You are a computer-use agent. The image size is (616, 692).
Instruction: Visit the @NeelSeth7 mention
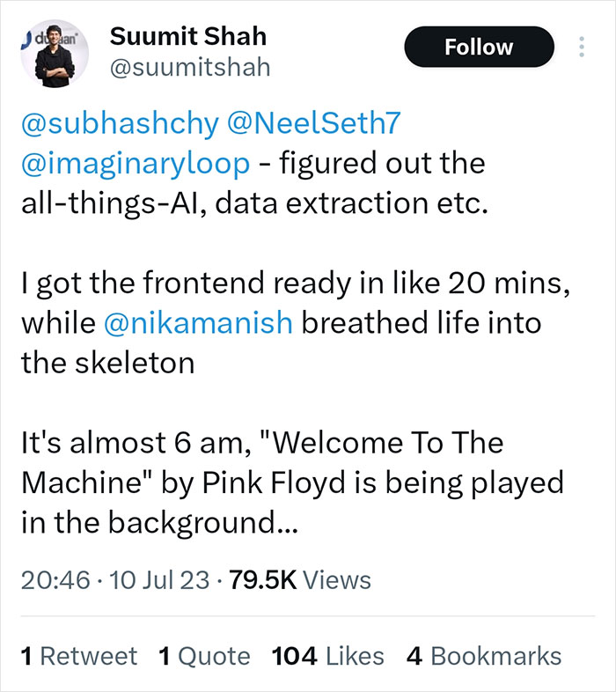(x=312, y=124)
